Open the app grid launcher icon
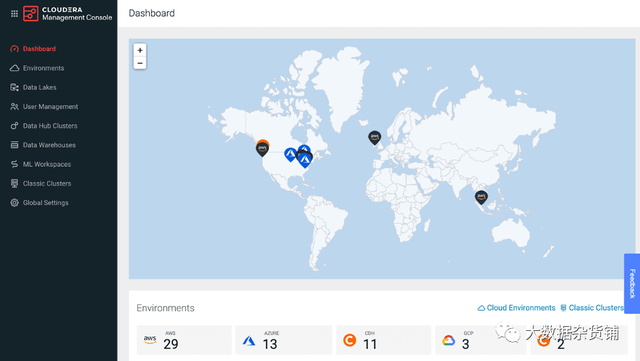This screenshot has height=361, width=640. (x=14, y=13)
